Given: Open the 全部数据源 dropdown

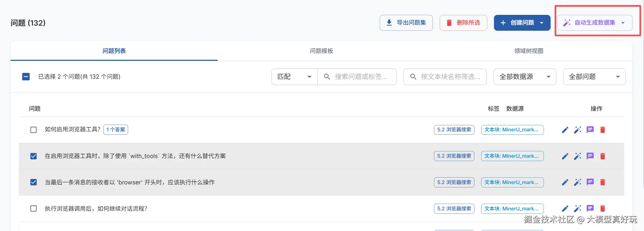Looking at the screenshot, I should point(525,77).
